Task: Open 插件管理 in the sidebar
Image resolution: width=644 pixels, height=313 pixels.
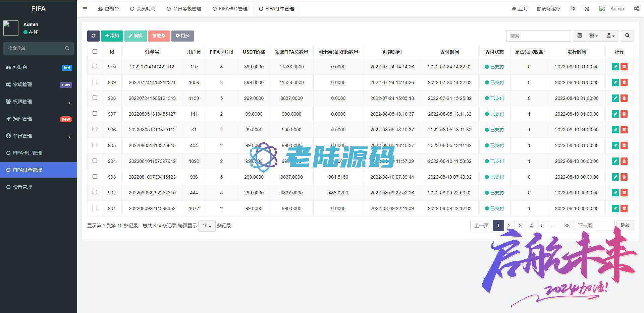Action: click(39, 119)
